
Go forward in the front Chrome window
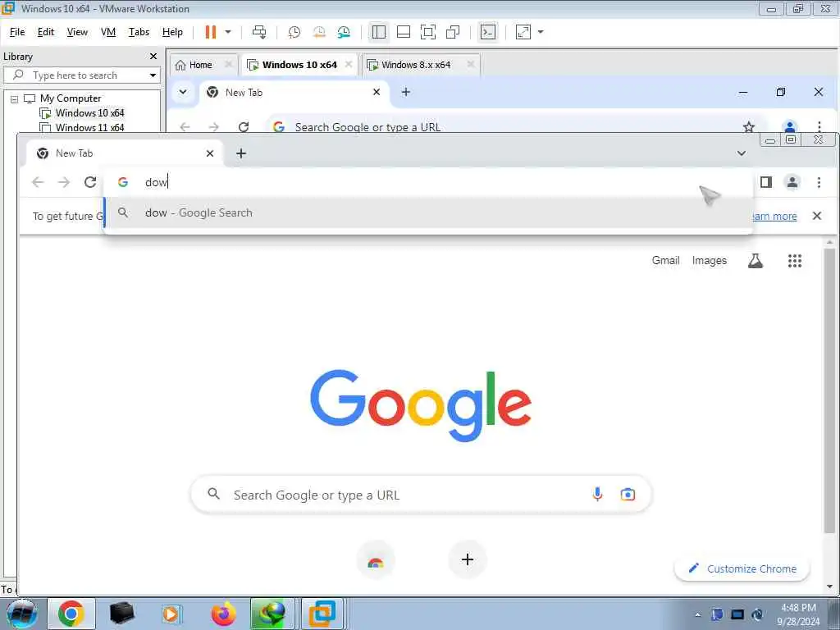point(64,182)
